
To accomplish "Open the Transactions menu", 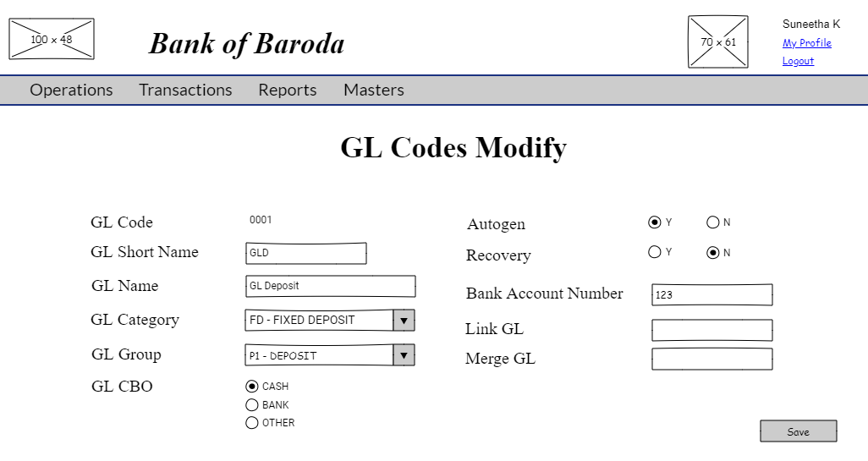I will point(185,90).
